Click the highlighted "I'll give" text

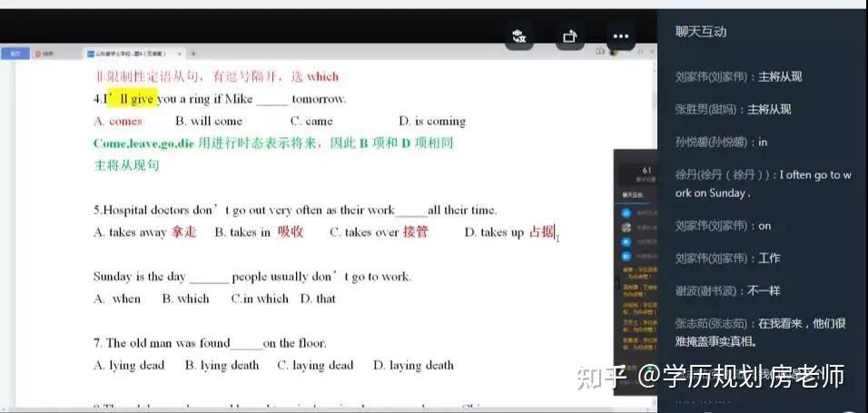(x=133, y=99)
